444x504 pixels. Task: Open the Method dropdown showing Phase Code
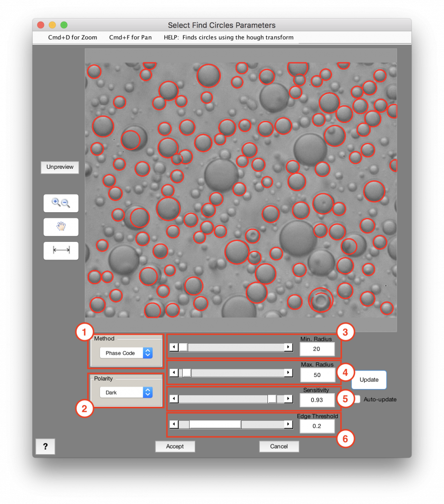pos(121,353)
